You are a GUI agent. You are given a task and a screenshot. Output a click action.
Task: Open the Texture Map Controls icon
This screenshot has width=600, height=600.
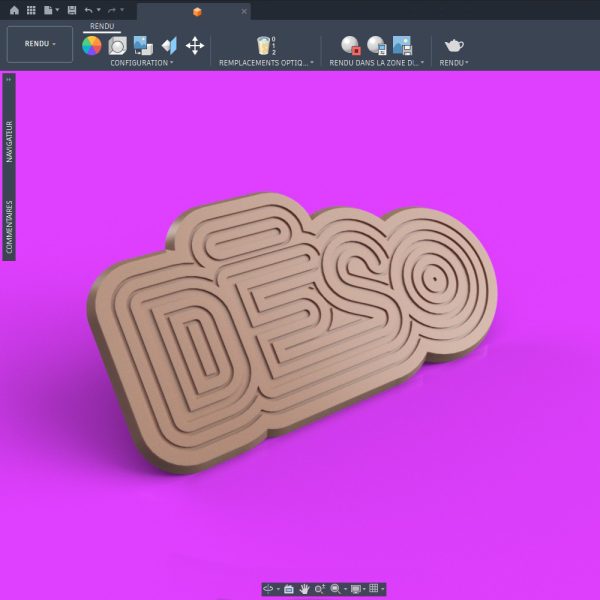(x=169, y=46)
